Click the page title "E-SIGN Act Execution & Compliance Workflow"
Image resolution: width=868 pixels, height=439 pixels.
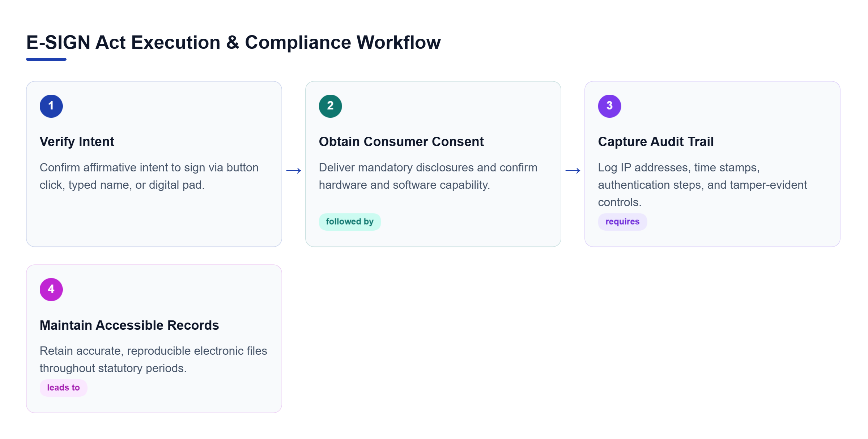tap(234, 43)
